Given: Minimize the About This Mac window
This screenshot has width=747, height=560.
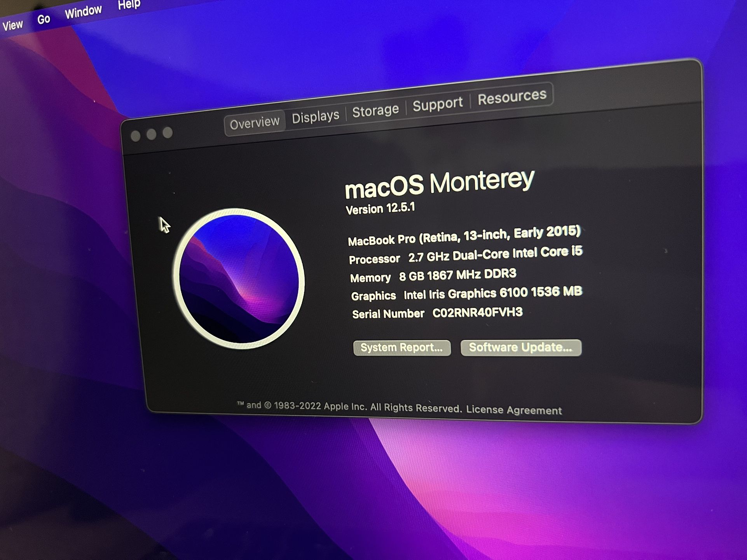Looking at the screenshot, I should tap(152, 134).
